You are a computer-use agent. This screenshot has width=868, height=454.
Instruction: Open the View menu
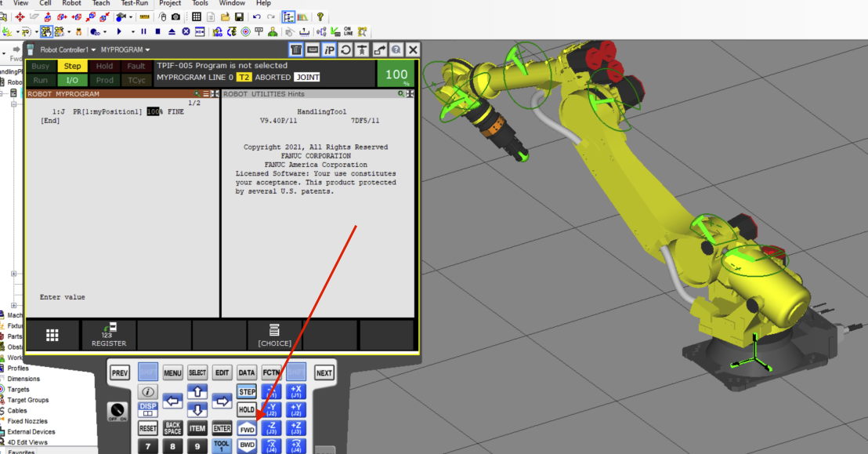[x=20, y=3]
